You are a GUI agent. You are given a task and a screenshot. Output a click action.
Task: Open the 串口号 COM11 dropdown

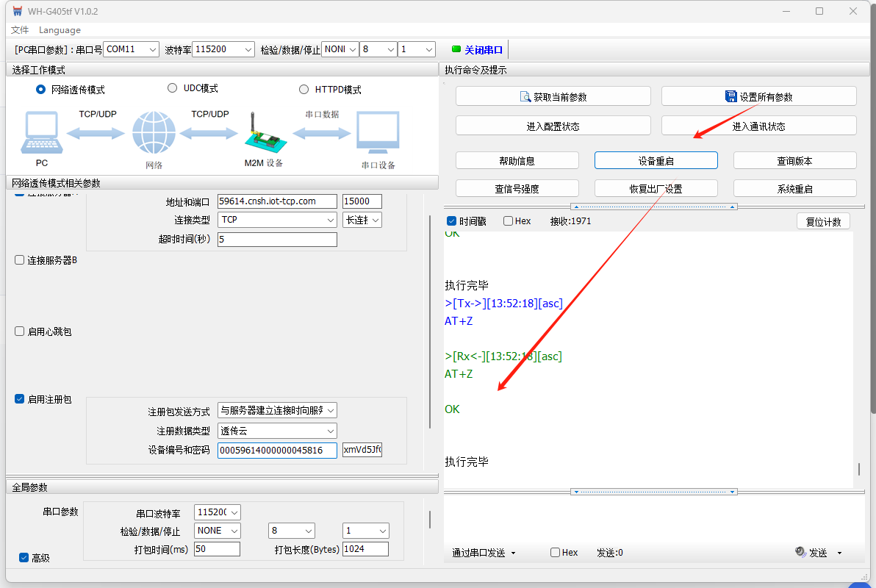coord(131,49)
